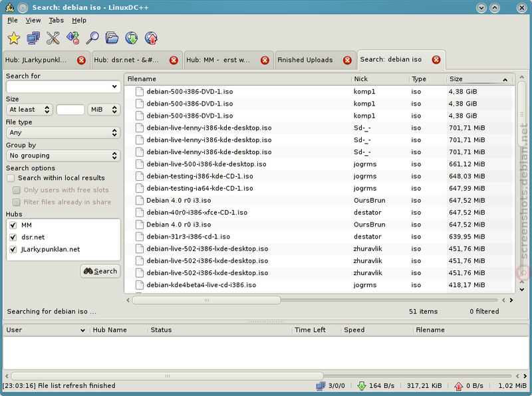The height and width of the screenshot is (396, 532).
Task: Sort results by Size column header
Action: (x=479, y=79)
